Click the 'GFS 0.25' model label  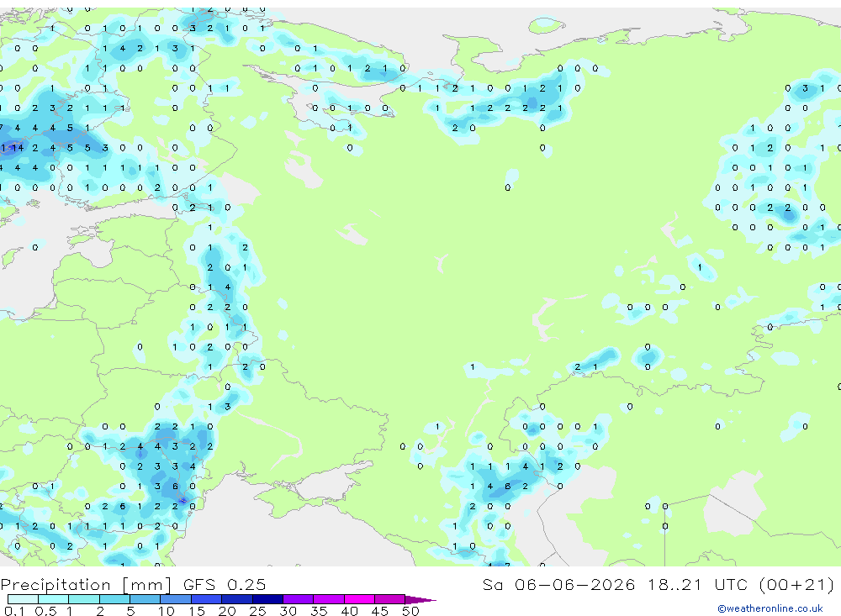(225, 584)
